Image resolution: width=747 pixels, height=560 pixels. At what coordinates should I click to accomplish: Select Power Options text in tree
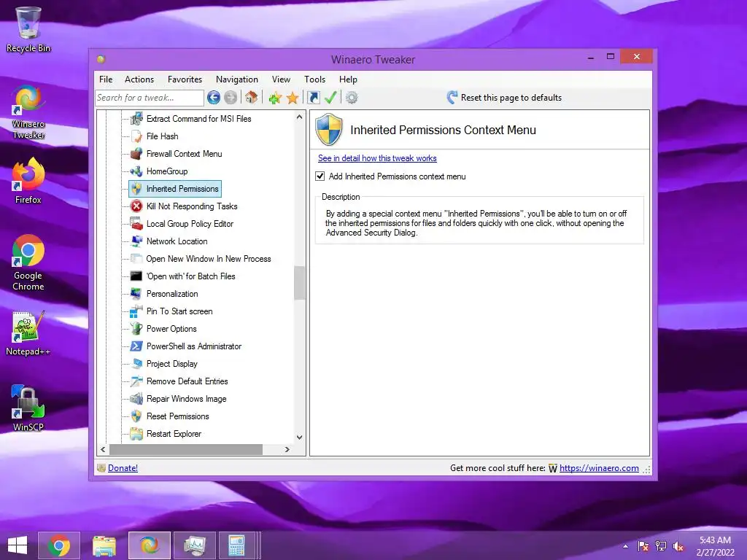(171, 329)
